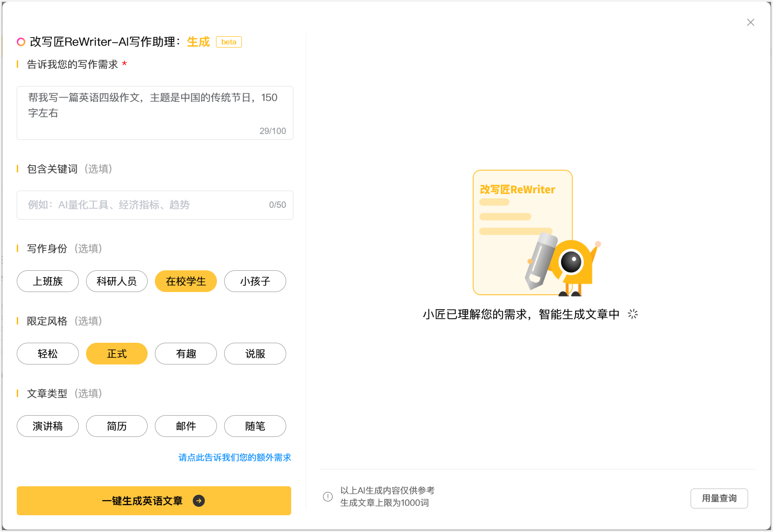This screenshot has height=532, width=773.
Task: Click the writing requirement text box
Action: point(155,112)
